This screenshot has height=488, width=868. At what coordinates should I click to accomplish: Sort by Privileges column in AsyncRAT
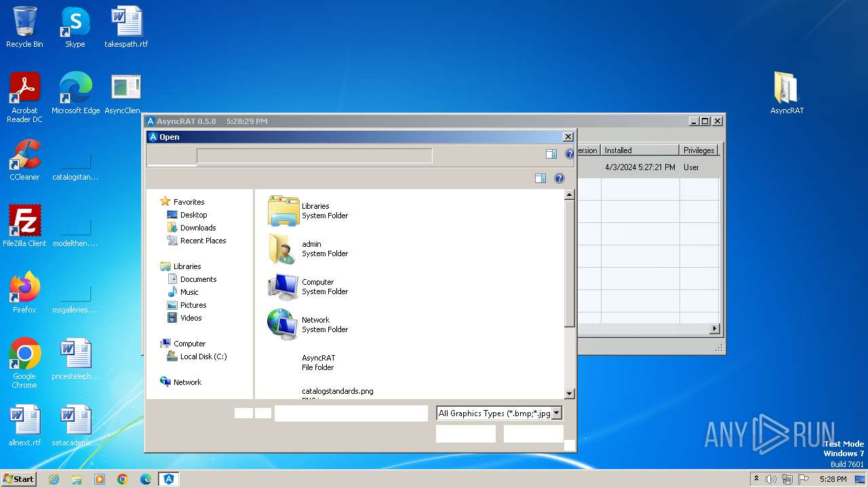pyautogui.click(x=698, y=150)
